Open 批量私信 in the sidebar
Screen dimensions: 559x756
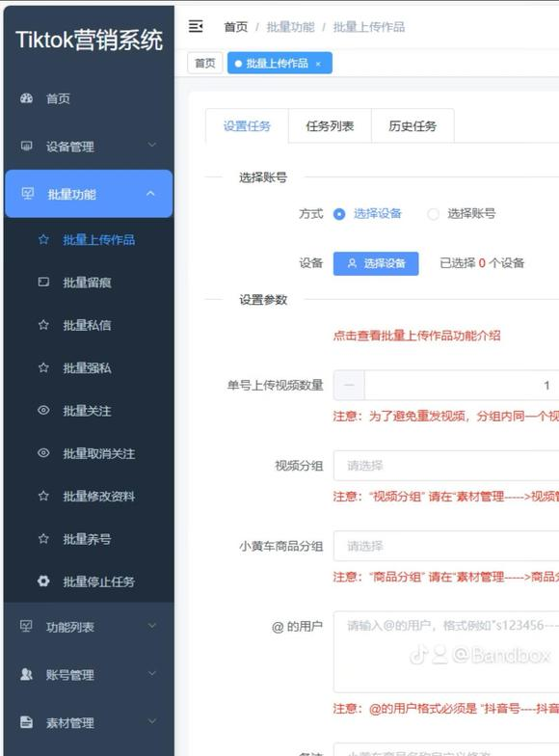tap(89, 326)
